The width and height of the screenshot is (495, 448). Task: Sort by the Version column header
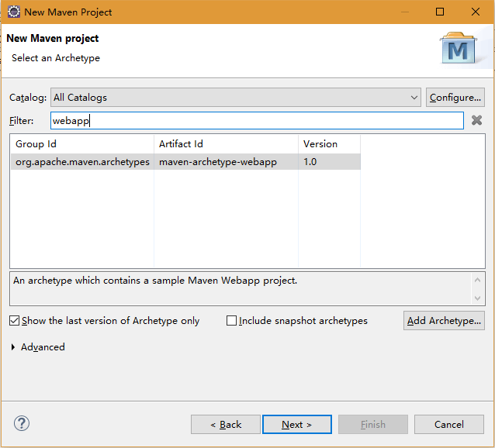click(329, 144)
